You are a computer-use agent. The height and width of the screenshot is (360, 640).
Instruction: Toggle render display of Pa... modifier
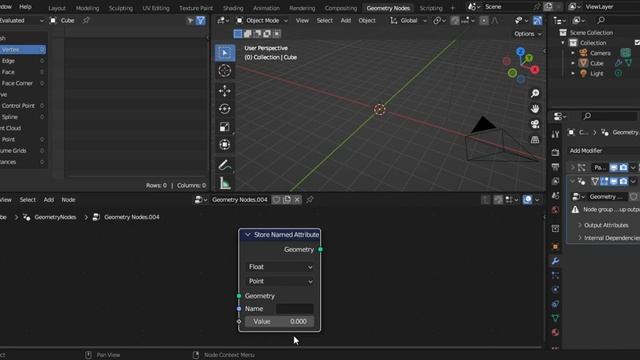coord(623,167)
